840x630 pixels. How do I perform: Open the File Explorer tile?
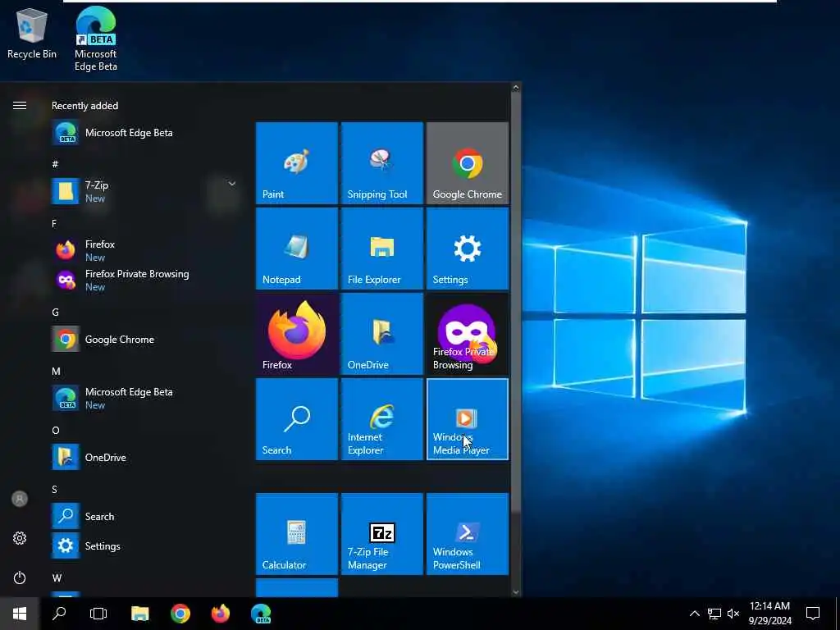pyautogui.click(x=382, y=248)
